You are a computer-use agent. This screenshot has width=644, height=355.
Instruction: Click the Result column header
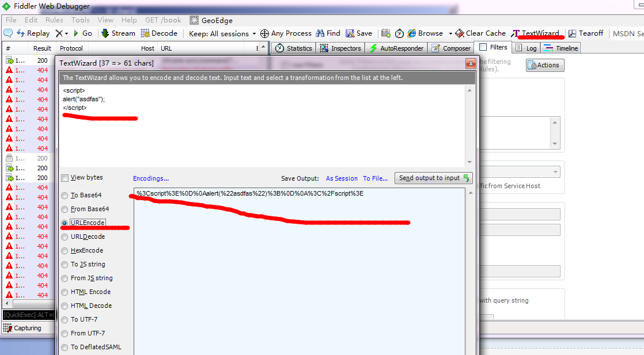click(x=42, y=48)
